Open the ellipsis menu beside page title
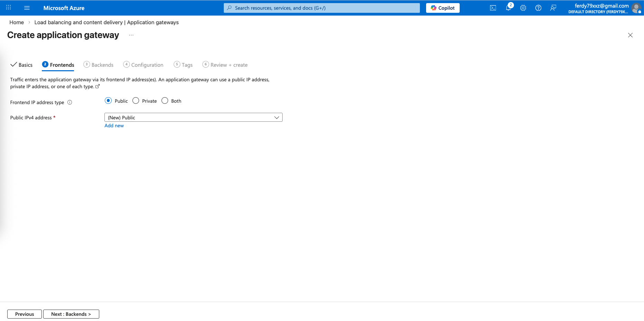Screen dimensions: 644x321 131,35
